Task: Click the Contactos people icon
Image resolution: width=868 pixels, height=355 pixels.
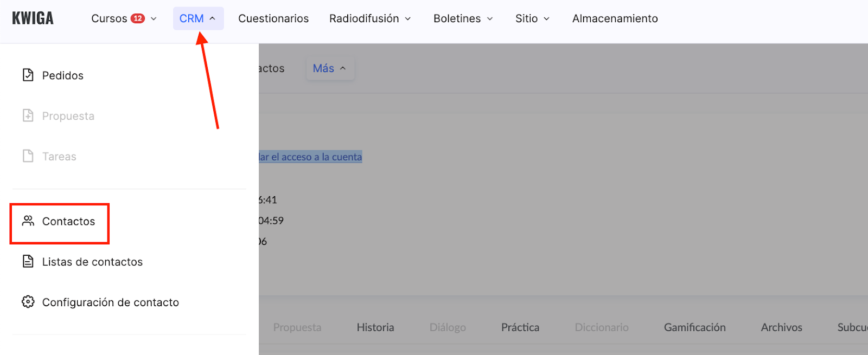Action: point(28,221)
